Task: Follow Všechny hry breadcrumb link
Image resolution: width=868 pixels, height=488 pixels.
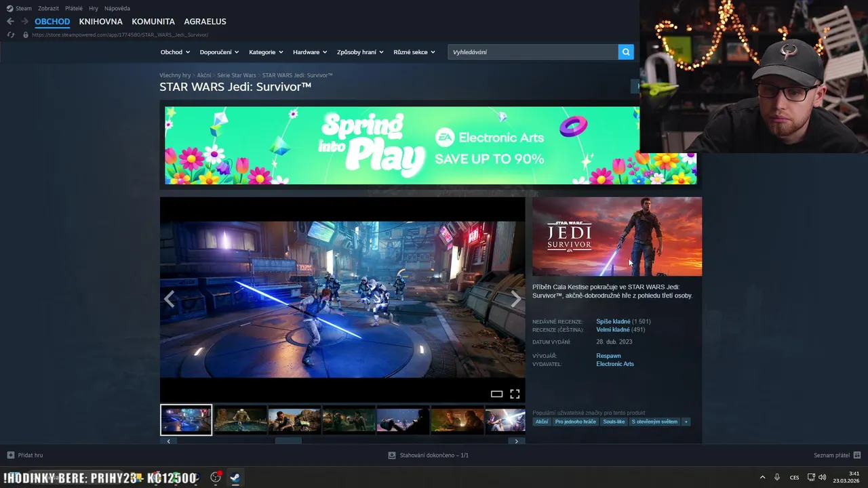Action: 175,75
